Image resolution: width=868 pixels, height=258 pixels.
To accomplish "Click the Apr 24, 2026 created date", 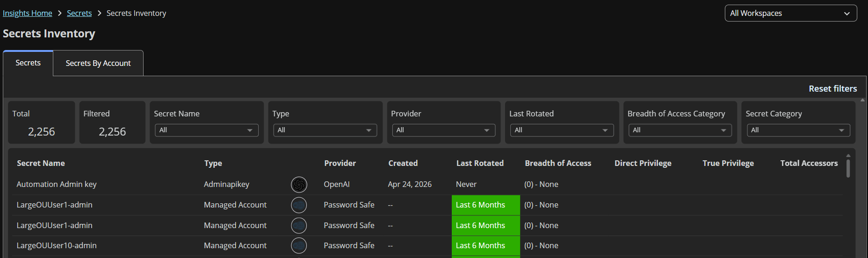I will pos(410,184).
